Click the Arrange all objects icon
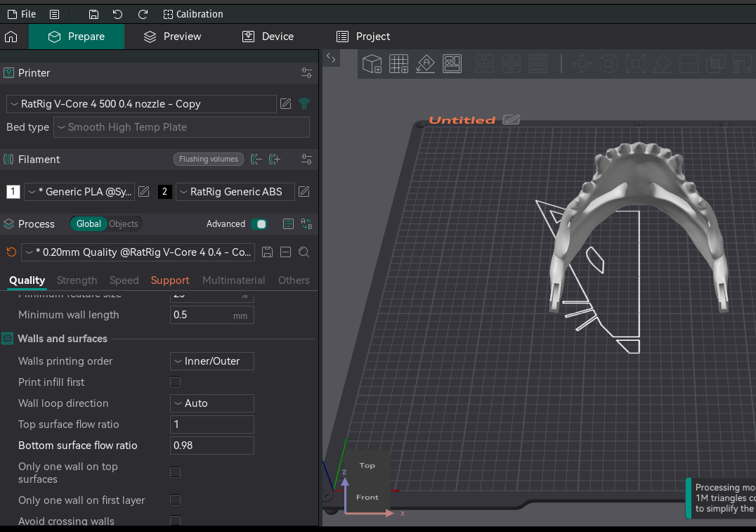The height and width of the screenshot is (532, 756). (452, 64)
